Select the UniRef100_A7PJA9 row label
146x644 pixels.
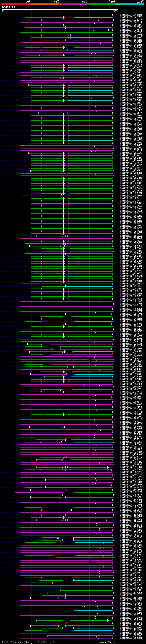[x=131, y=377]
